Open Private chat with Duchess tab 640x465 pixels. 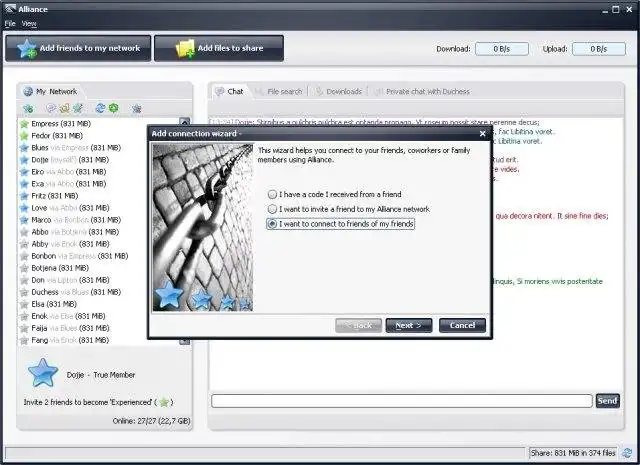click(422, 91)
